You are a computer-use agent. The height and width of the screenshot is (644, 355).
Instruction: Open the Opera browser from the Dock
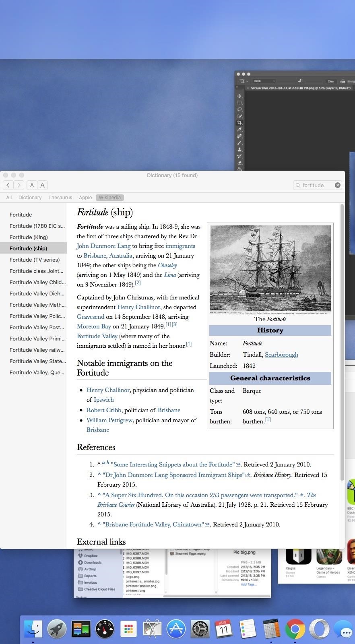[319, 628]
